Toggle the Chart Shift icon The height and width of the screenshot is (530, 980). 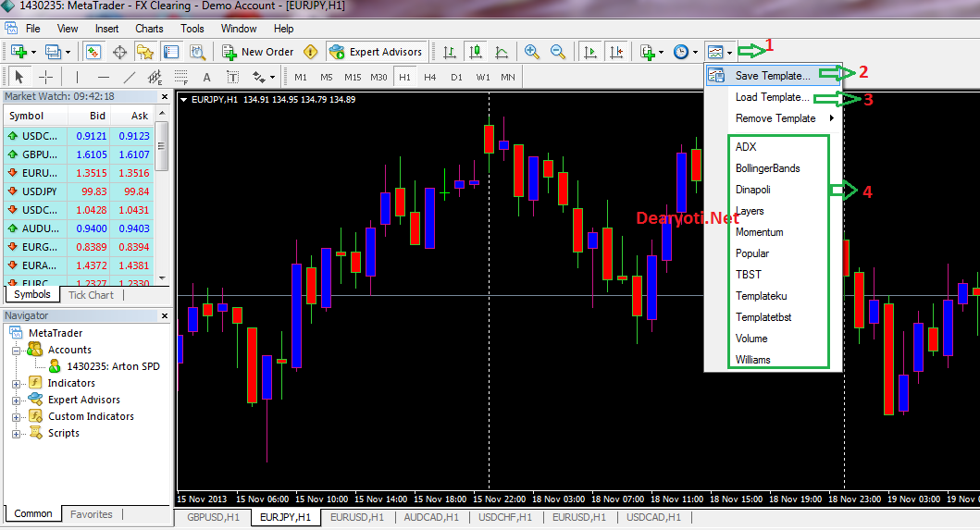click(616, 52)
